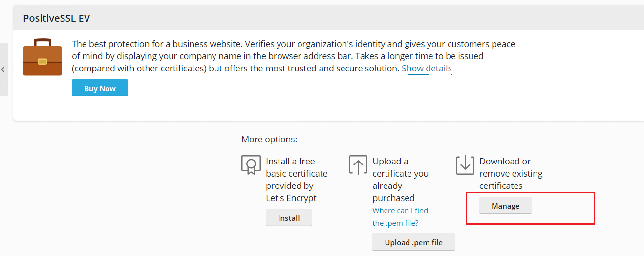Screen dimensions: 644x256
Task: Click 'Install a free basic certificate' text
Action: coord(297,167)
